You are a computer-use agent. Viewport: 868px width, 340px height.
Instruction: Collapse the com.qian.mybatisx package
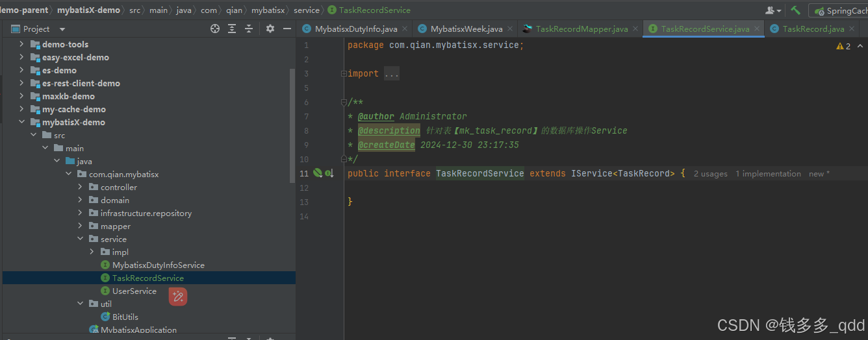(x=68, y=174)
